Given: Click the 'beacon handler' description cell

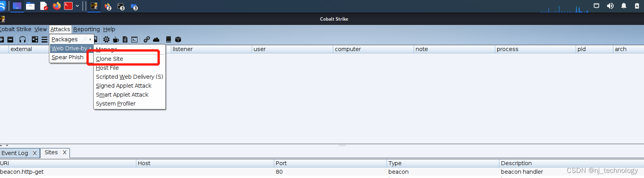Looking at the screenshot, I should click(522, 172).
